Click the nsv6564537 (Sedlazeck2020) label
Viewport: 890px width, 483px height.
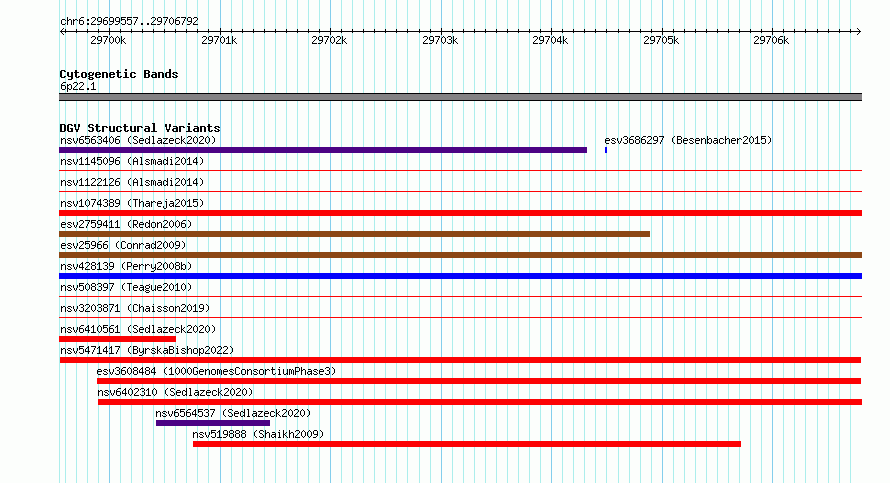[233, 413]
